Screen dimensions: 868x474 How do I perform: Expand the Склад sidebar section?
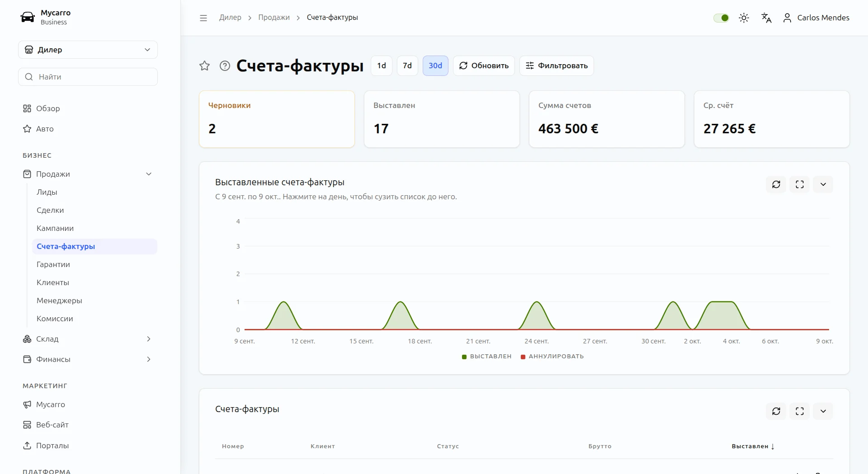(88, 339)
